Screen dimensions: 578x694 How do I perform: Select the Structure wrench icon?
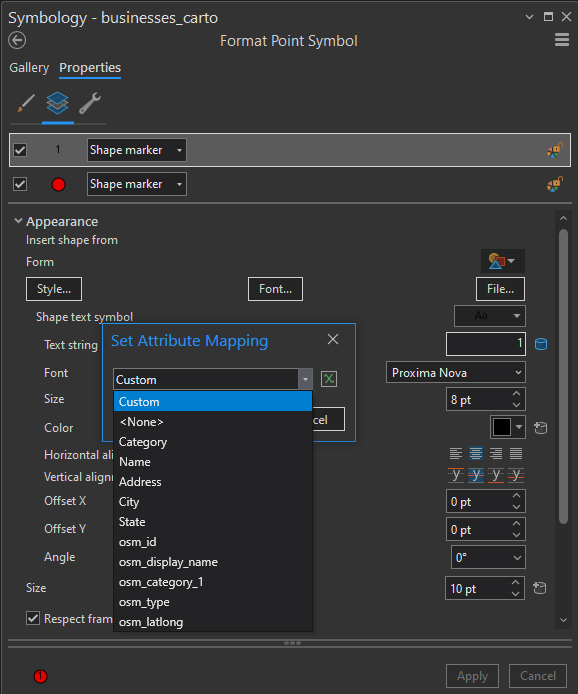pyautogui.click(x=90, y=103)
